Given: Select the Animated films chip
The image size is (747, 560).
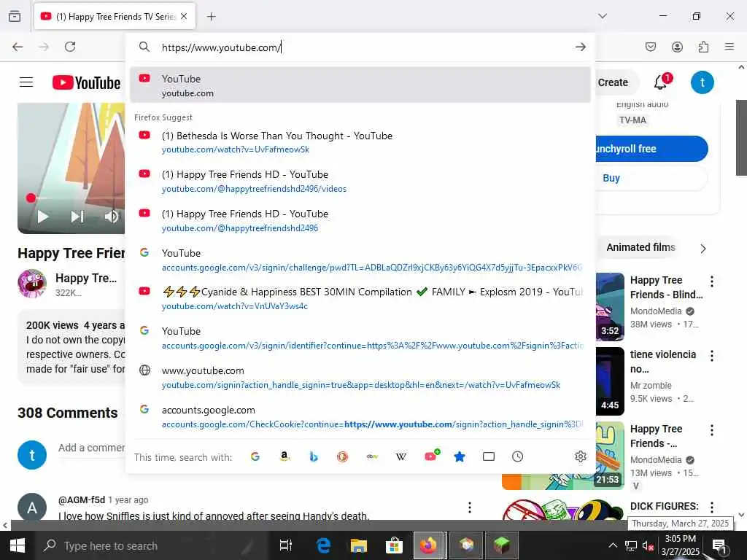Looking at the screenshot, I should (x=639, y=248).
